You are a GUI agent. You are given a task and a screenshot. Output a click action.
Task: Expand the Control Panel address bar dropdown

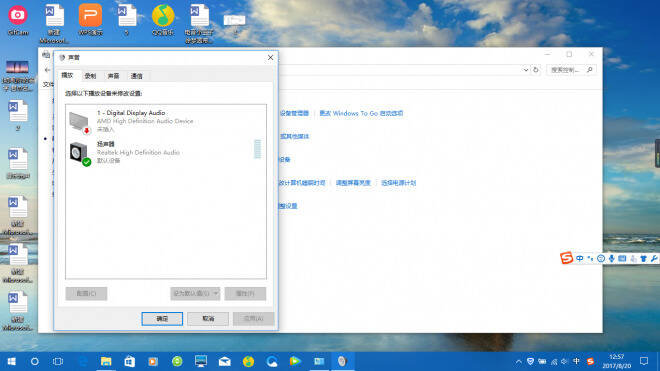(526, 70)
